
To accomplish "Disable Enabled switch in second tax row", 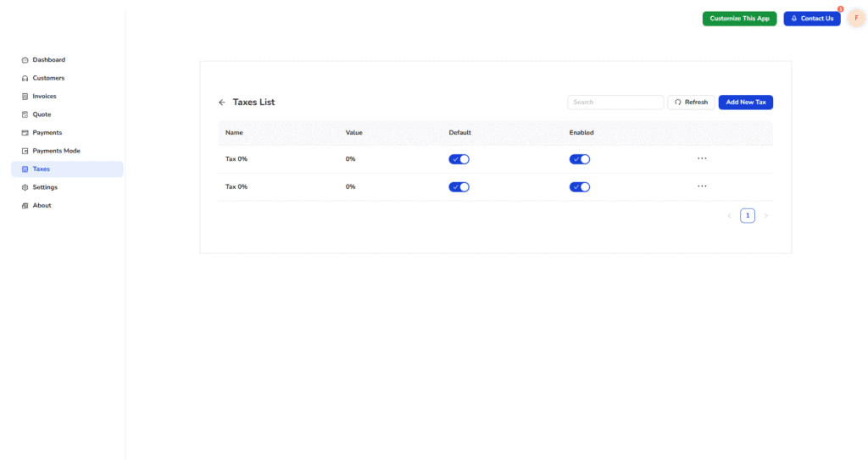I will click(579, 187).
